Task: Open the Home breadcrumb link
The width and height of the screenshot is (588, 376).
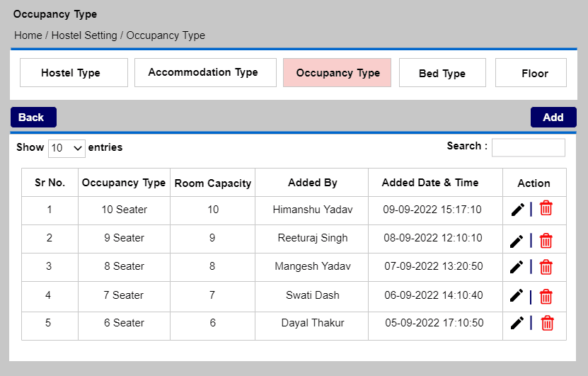Action: (x=28, y=35)
